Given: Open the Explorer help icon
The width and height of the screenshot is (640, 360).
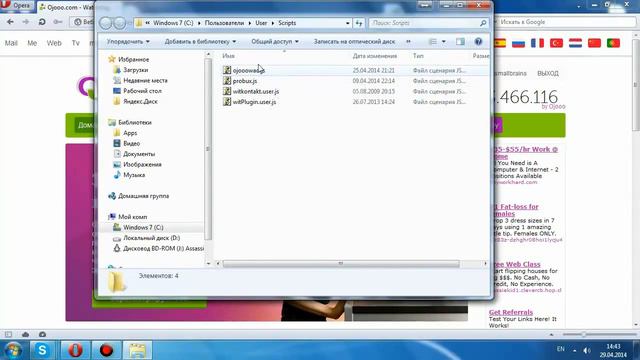Looking at the screenshot, I should 478,42.
